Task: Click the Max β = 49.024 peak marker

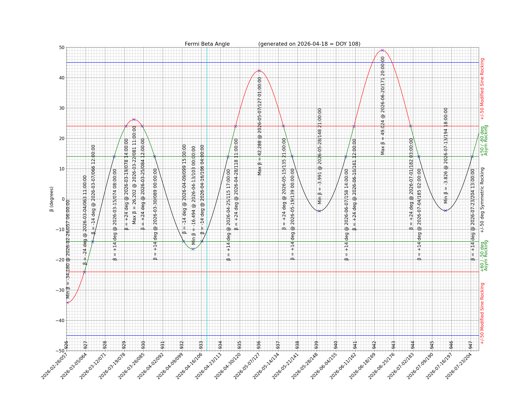Action: pos(382,50)
